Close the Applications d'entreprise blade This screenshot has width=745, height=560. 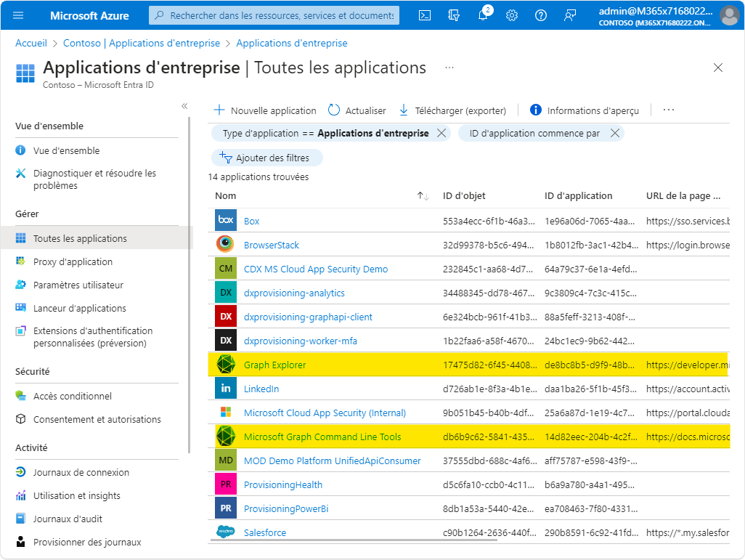point(718,68)
